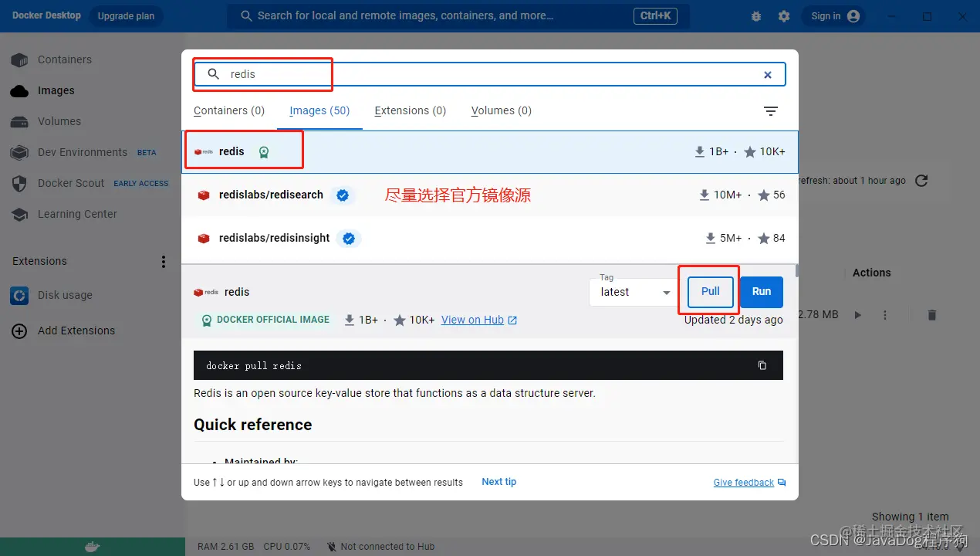Click the redis search input field
Image resolution: width=980 pixels, height=556 pixels.
pyautogui.click(x=489, y=74)
